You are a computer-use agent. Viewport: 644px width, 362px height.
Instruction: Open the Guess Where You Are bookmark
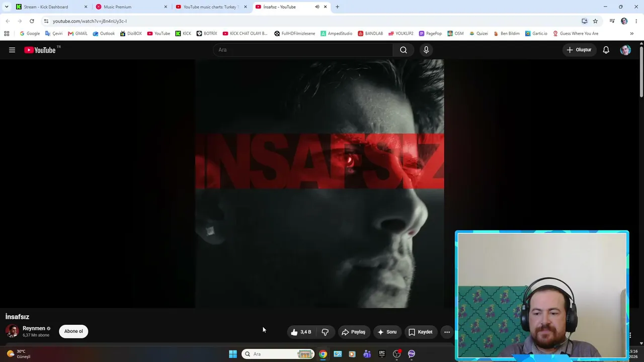(576, 34)
